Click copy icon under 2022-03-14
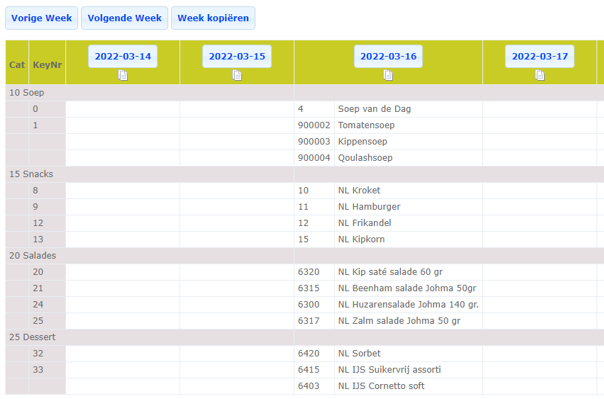604x399 pixels. click(x=122, y=75)
